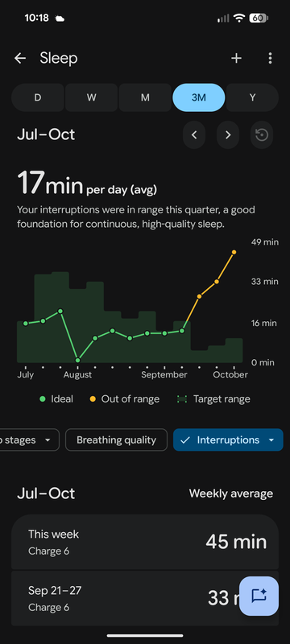Select the Breathing quality chip
Screen dimensions: 290x644
point(116,440)
